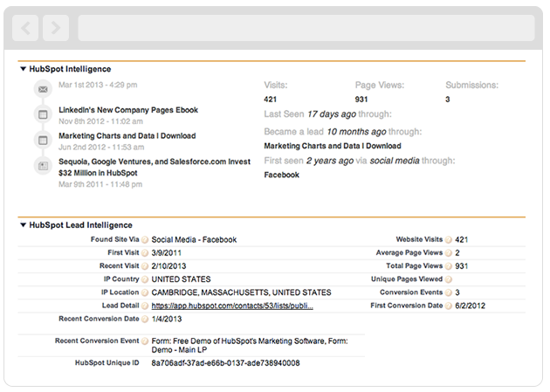Click help icon next to Recent Conversion Event

145,341
